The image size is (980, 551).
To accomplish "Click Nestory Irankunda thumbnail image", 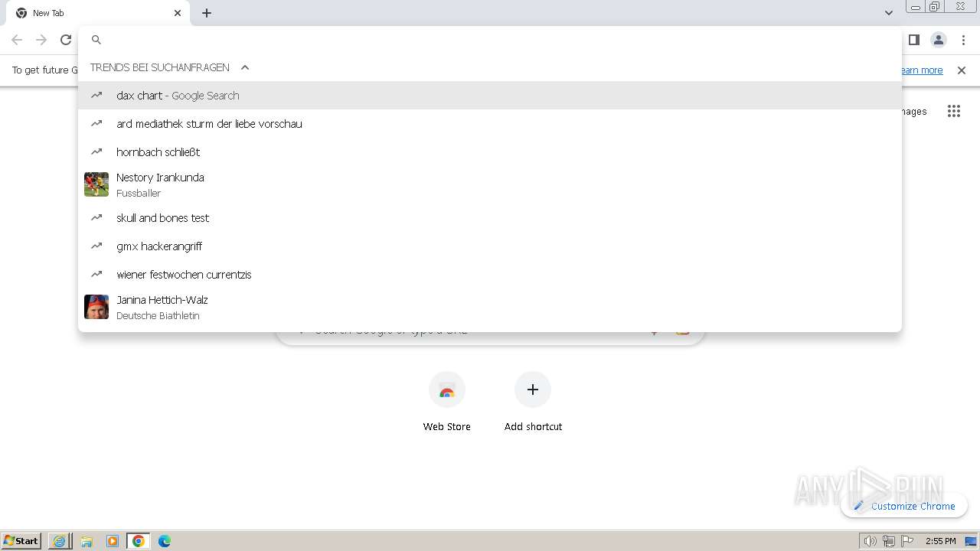I will 96,184.
